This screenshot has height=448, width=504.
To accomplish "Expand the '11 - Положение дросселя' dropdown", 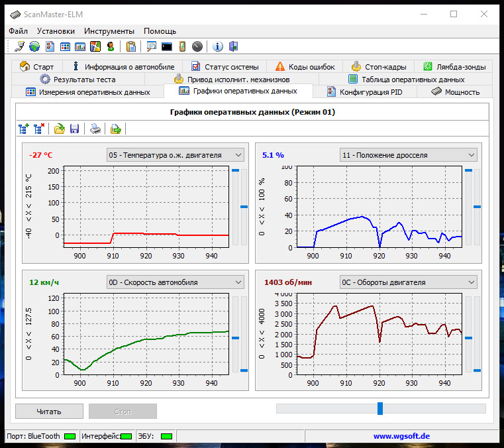I will [408, 155].
